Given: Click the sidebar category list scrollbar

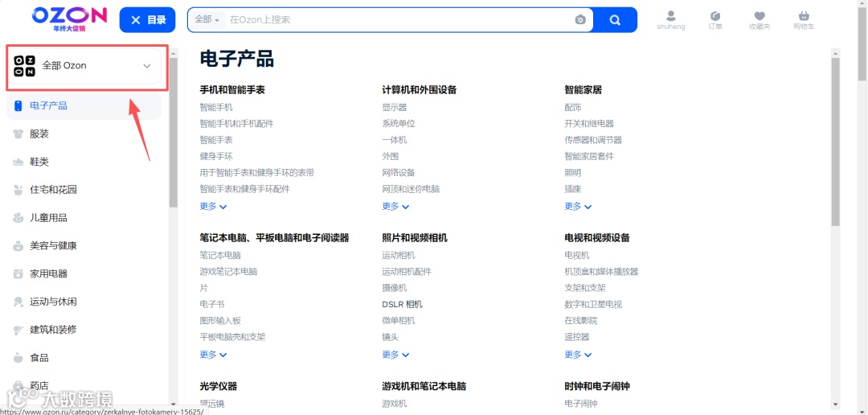Looking at the screenshot, I should [174, 131].
